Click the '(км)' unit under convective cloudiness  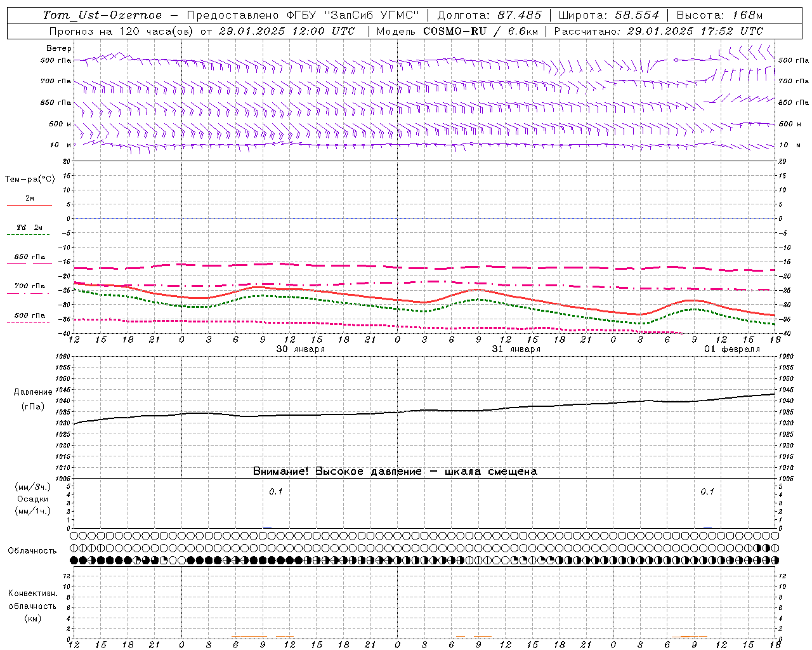point(32,618)
